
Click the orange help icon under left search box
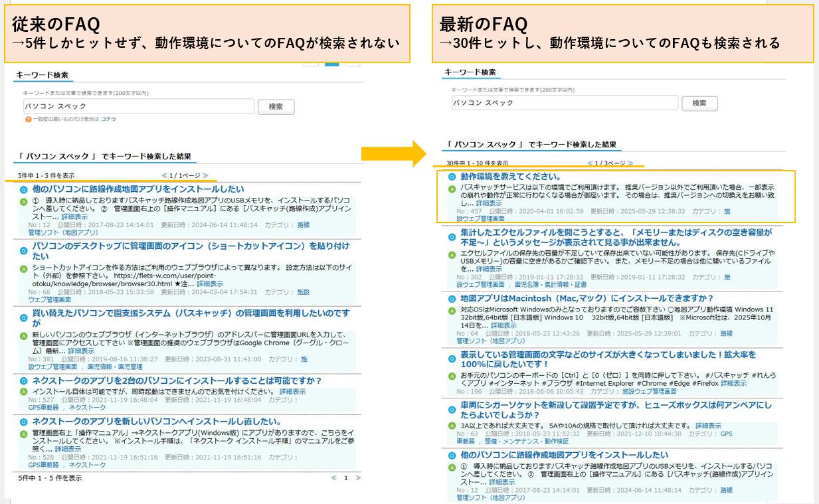click(x=28, y=119)
